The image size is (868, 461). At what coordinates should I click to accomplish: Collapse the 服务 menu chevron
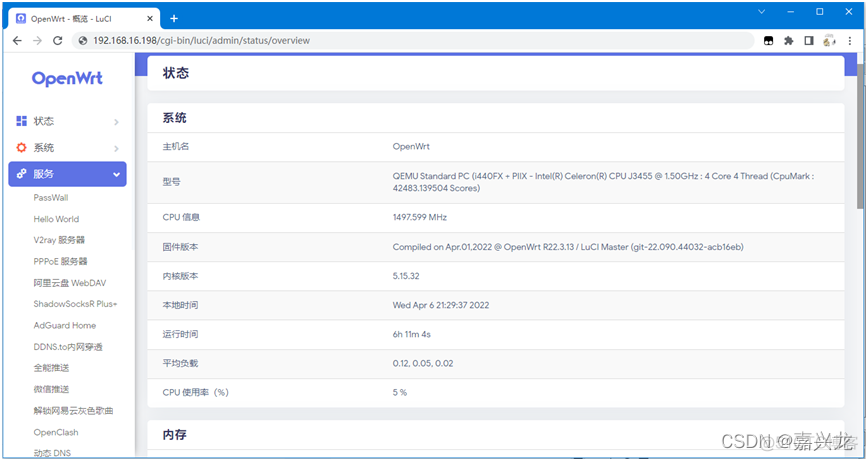pyautogui.click(x=116, y=174)
